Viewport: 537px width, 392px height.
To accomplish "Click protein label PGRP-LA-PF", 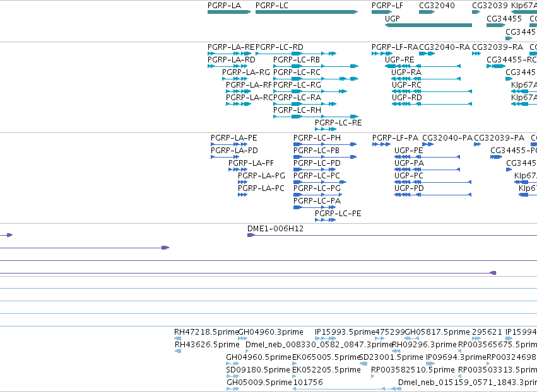I will (251, 163).
